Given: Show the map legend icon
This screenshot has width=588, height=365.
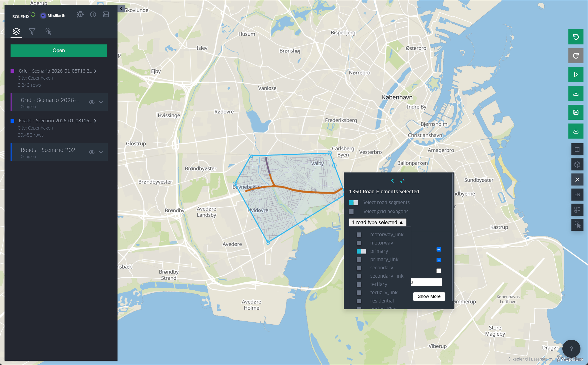Looking at the screenshot, I should [577, 210].
